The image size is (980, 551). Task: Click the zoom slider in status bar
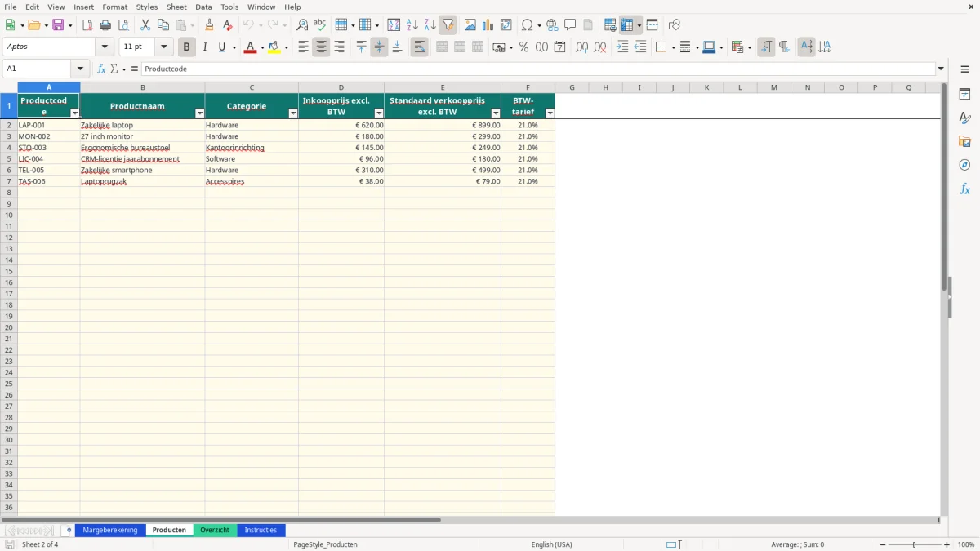click(x=914, y=544)
